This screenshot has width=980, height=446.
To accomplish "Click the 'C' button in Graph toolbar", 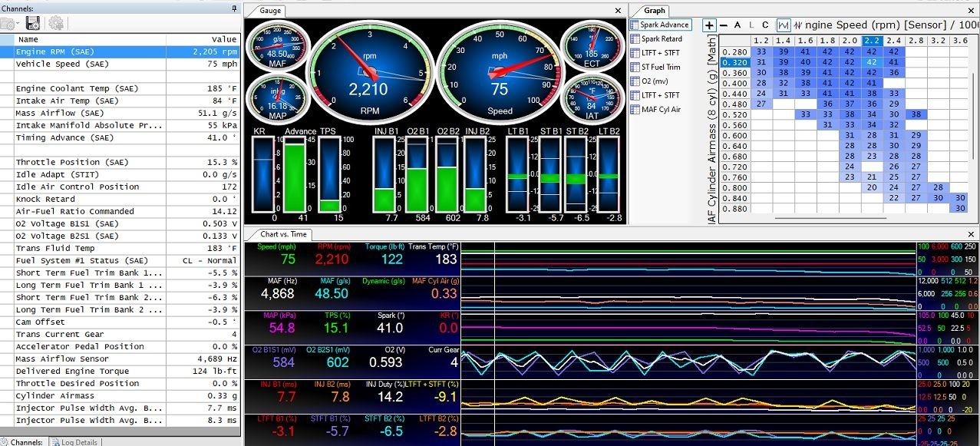I will (x=765, y=25).
